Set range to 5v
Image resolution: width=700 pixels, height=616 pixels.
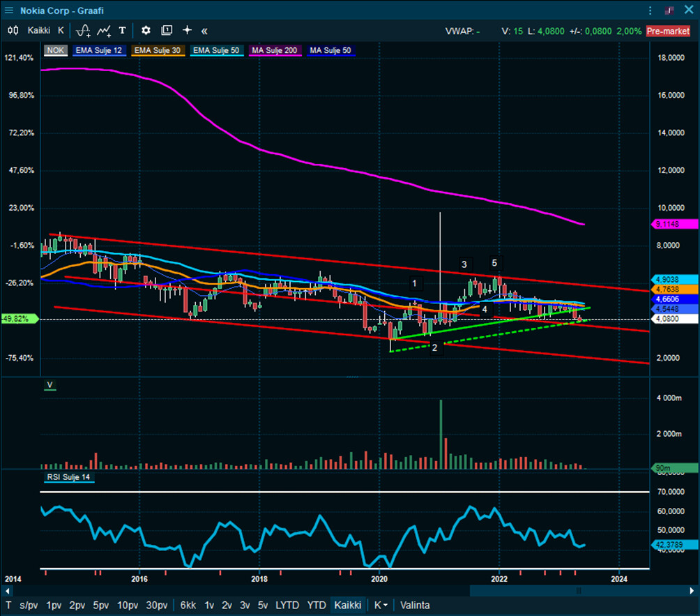[x=262, y=606]
